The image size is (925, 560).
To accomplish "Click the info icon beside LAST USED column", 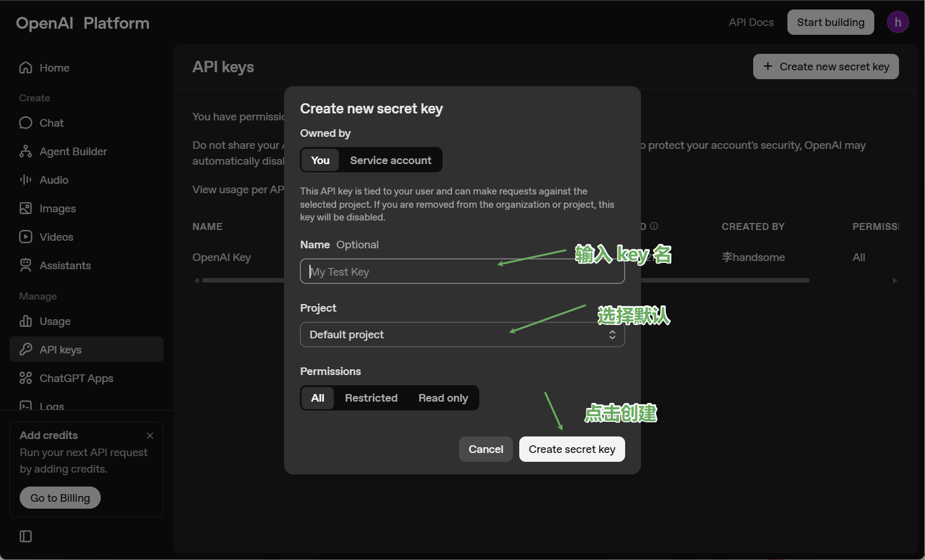I will click(x=654, y=226).
